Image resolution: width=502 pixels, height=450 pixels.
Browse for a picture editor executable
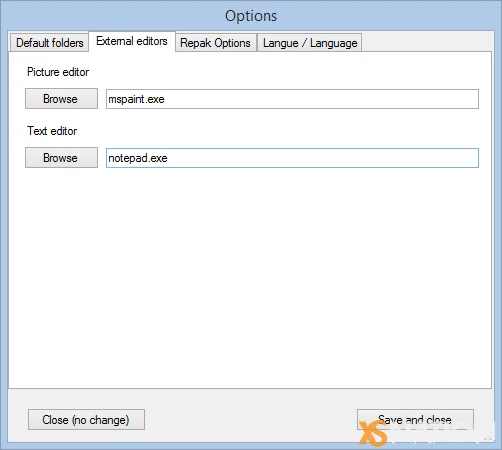click(x=61, y=99)
